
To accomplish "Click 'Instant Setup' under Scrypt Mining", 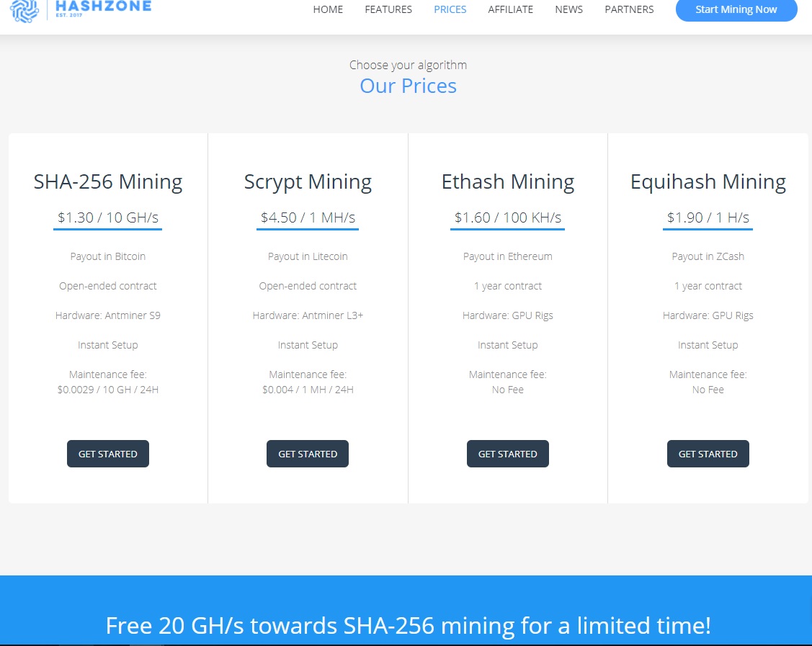I will click(x=308, y=345).
